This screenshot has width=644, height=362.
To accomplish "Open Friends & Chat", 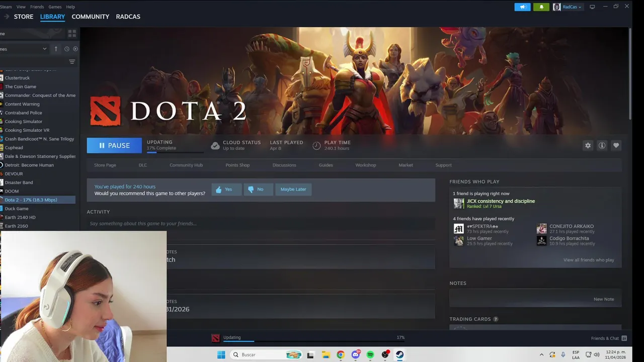I will click(609, 338).
